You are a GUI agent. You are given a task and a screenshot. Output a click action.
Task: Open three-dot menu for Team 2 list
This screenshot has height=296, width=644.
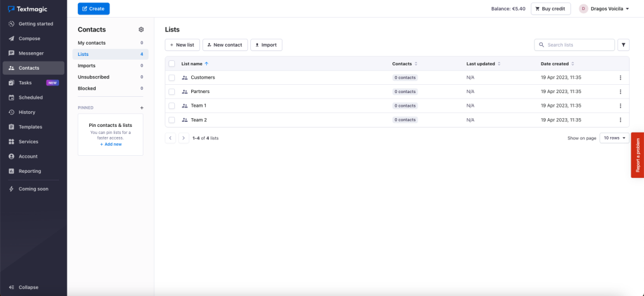coord(620,120)
